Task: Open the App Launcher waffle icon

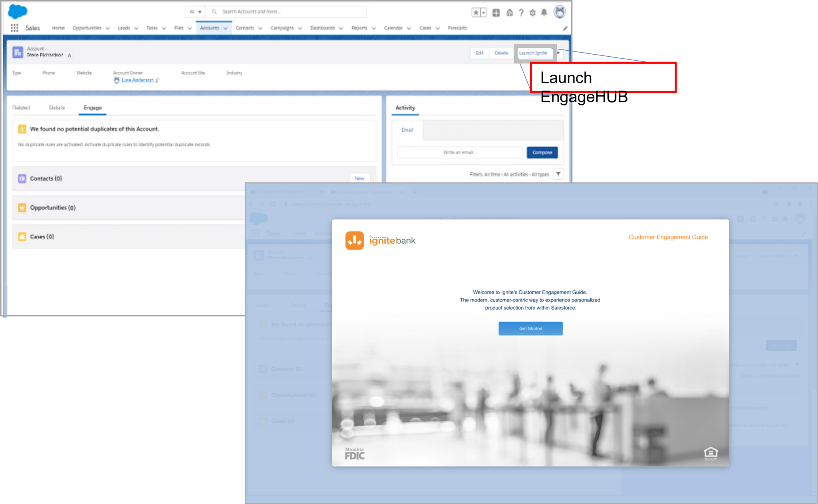Action: (14, 28)
